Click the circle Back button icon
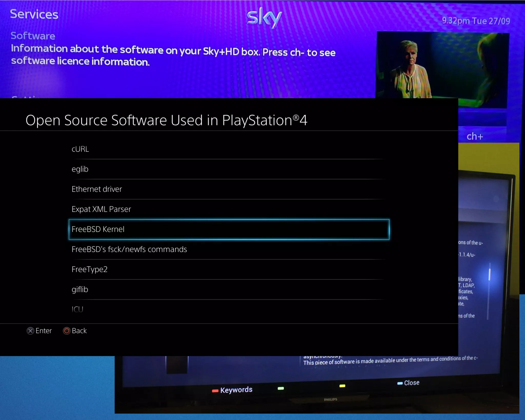 67,331
